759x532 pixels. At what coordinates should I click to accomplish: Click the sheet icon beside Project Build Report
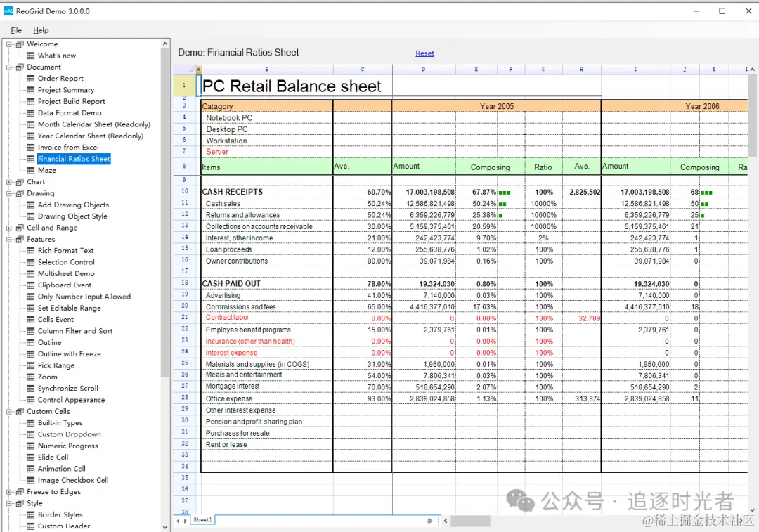point(30,102)
